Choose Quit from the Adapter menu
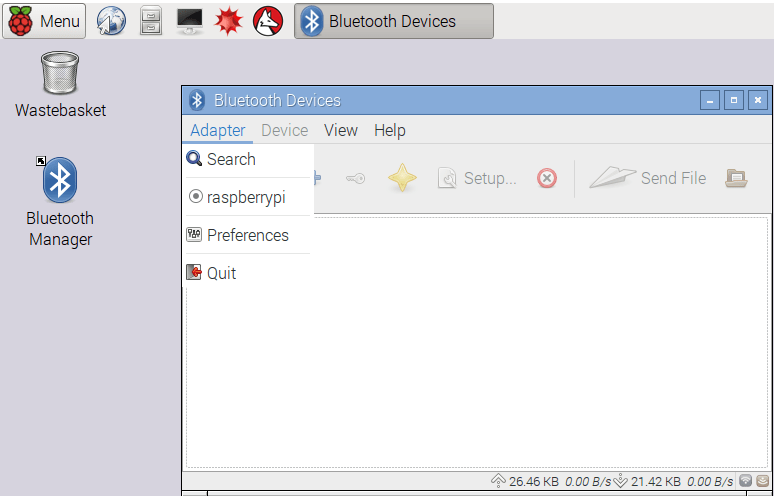Viewport: 774px width, 496px height. (248, 272)
